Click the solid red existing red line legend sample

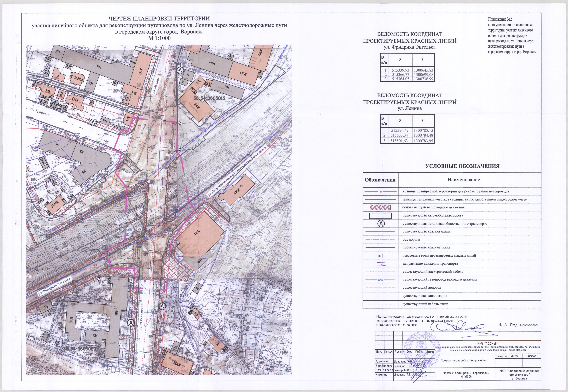coord(380,232)
